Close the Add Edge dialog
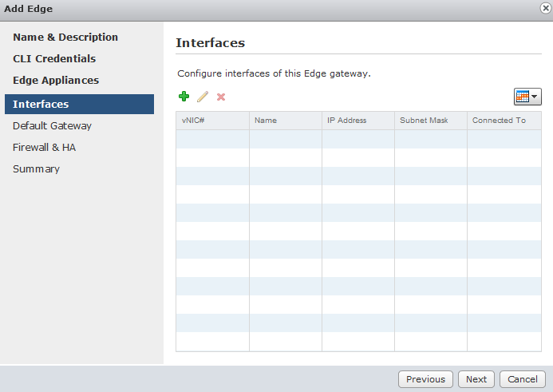 click(545, 8)
